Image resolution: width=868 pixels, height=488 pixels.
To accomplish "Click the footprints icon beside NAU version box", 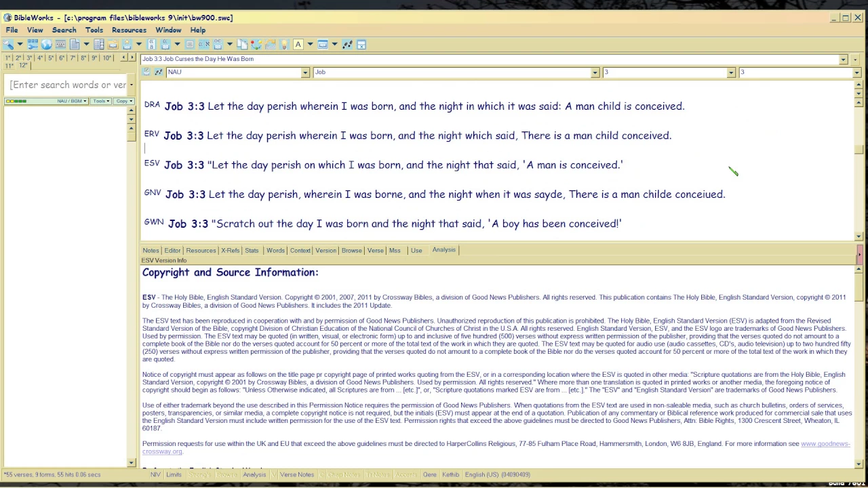I will (x=159, y=72).
